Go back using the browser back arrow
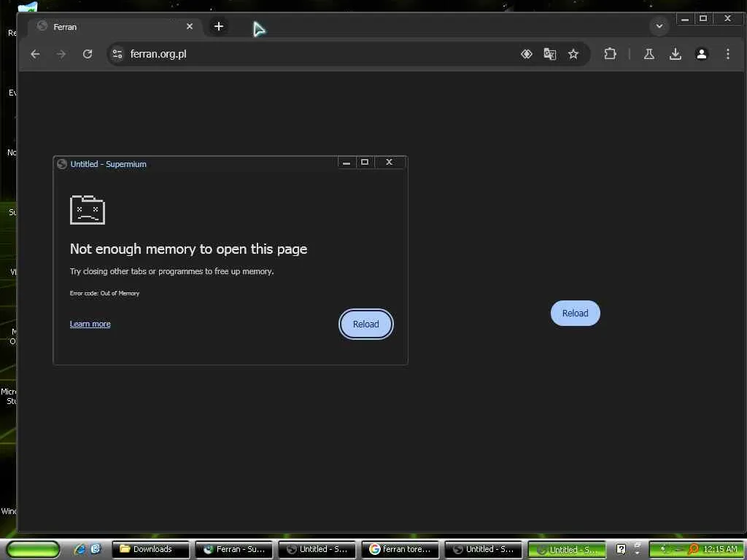The image size is (747, 560). tap(35, 54)
